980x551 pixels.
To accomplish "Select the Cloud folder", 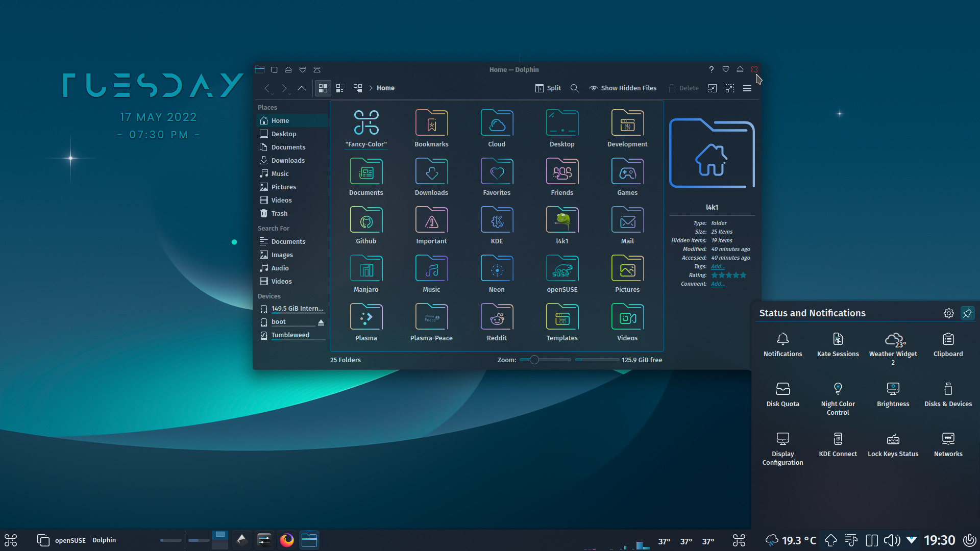I will click(x=497, y=128).
